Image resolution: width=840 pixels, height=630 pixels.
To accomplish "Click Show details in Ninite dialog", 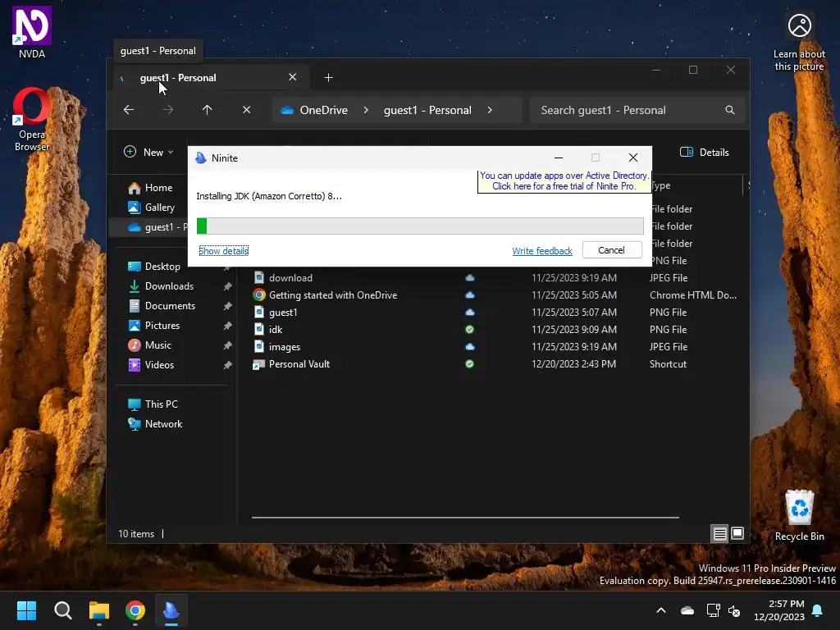I will [x=223, y=251].
